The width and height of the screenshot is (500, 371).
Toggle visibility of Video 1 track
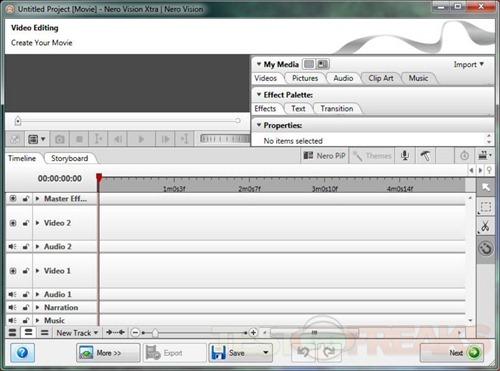click(x=13, y=271)
